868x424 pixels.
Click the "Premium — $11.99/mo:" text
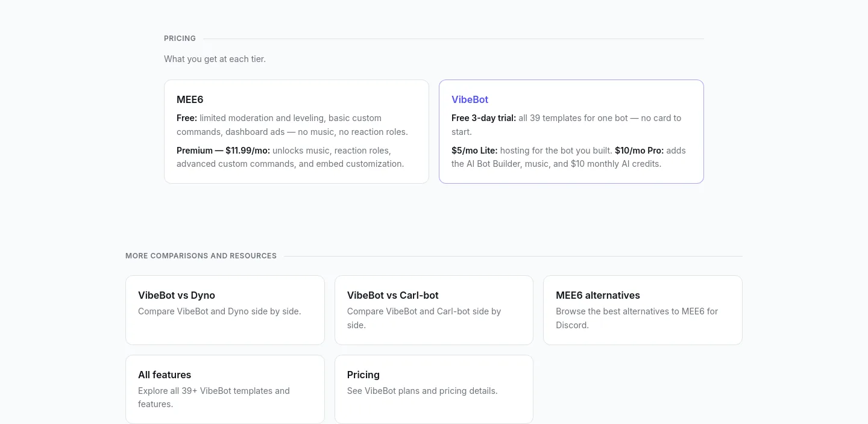(x=223, y=151)
